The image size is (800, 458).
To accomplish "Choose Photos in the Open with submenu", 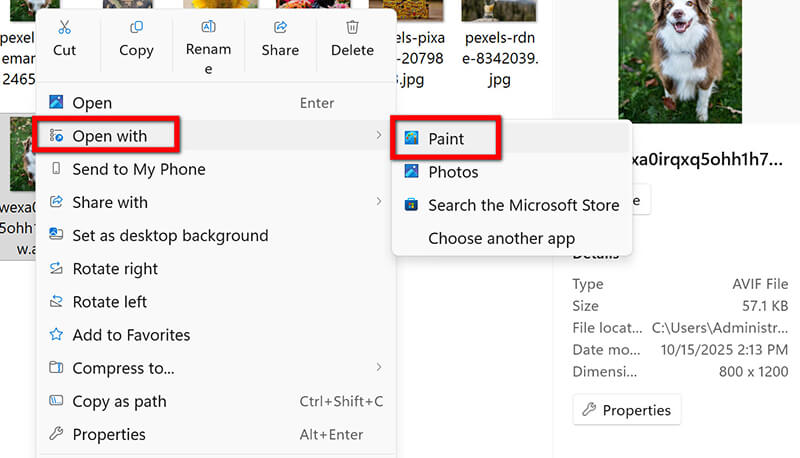I will (453, 172).
